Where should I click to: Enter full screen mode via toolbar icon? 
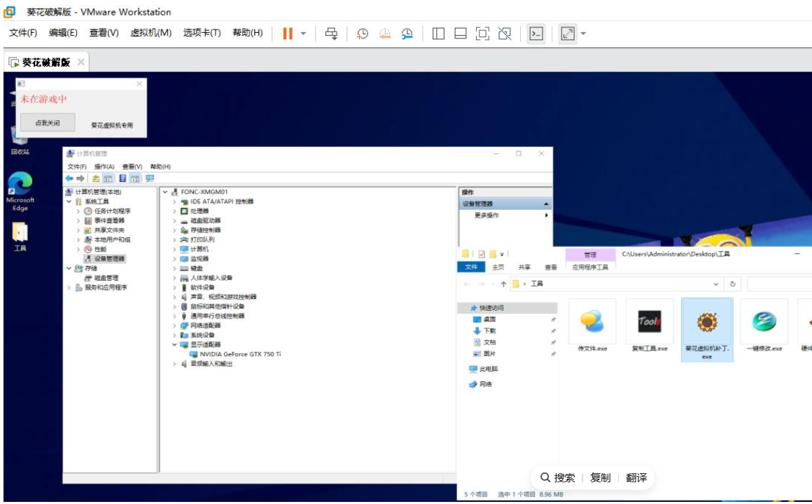482,34
